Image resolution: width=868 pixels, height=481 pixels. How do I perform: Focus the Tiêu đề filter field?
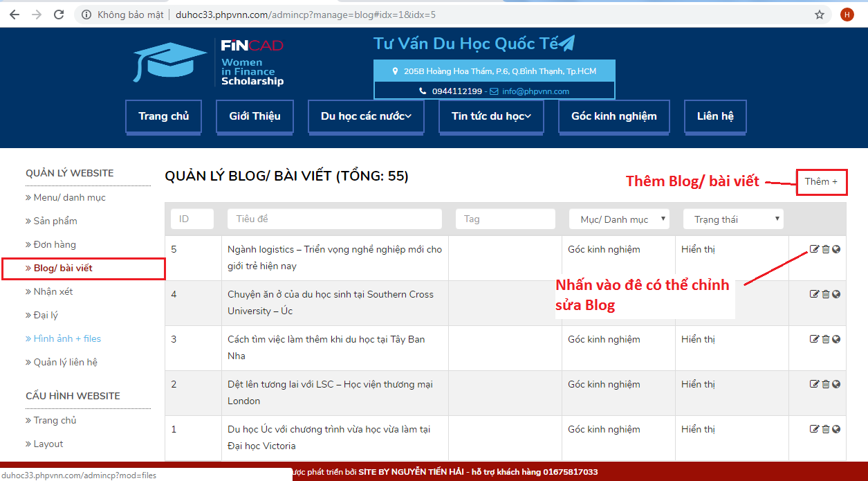coord(334,219)
